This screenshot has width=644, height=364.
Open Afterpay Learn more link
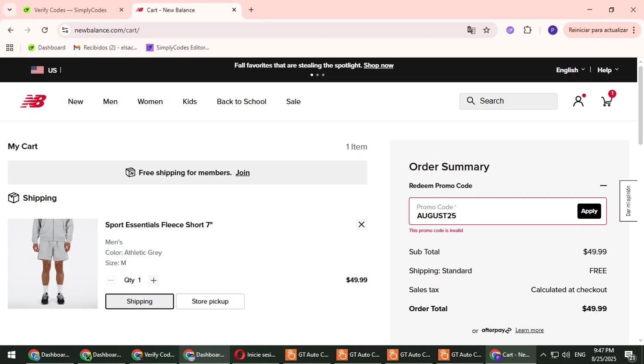[529, 330]
